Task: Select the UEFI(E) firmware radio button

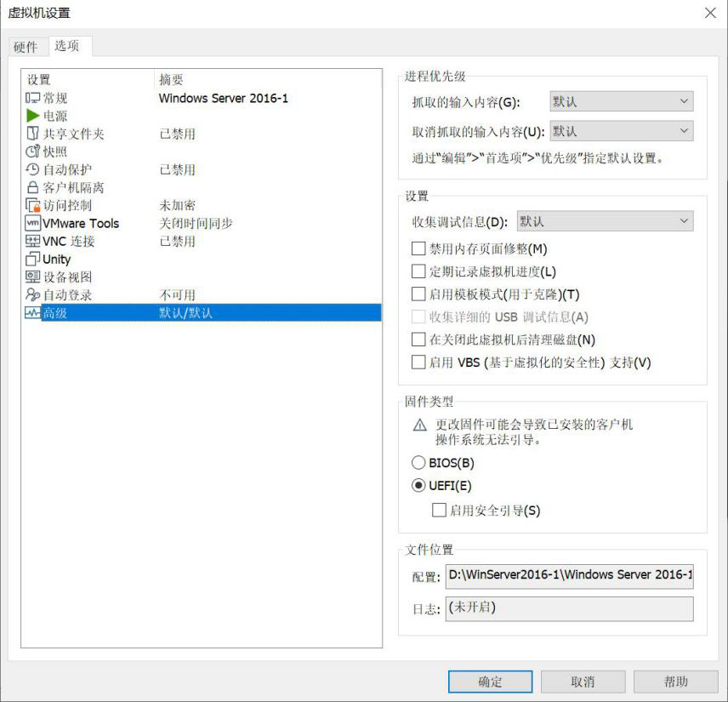Action: [x=418, y=486]
